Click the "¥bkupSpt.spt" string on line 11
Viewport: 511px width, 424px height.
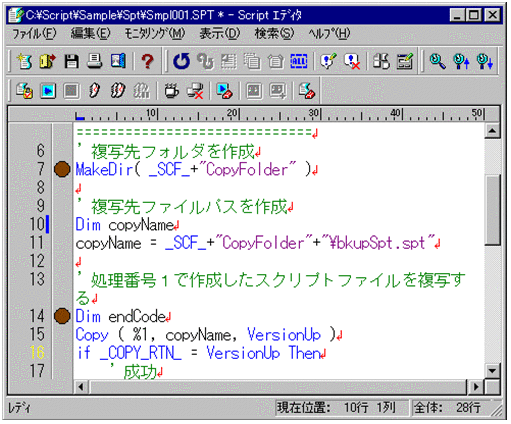377,243
